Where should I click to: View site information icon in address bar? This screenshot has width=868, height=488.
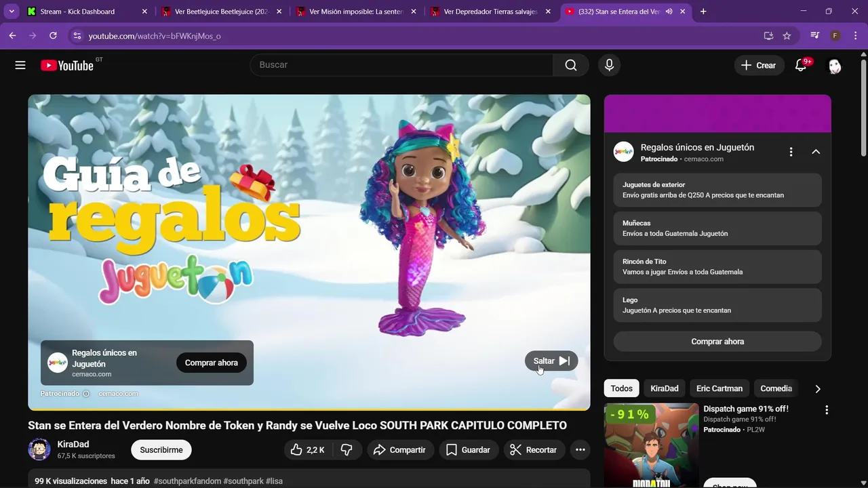click(x=77, y=35)
